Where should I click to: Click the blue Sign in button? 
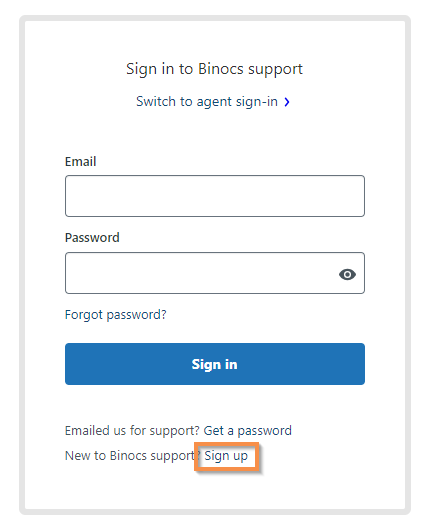215,364
